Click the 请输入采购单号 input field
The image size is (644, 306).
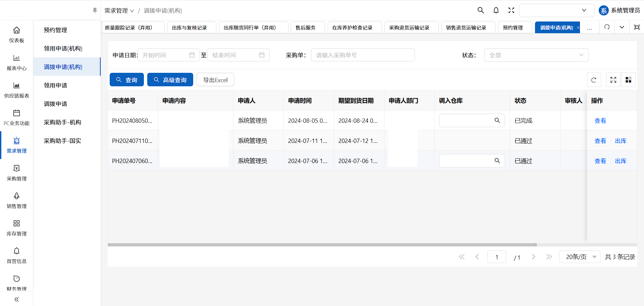(363, 55)
